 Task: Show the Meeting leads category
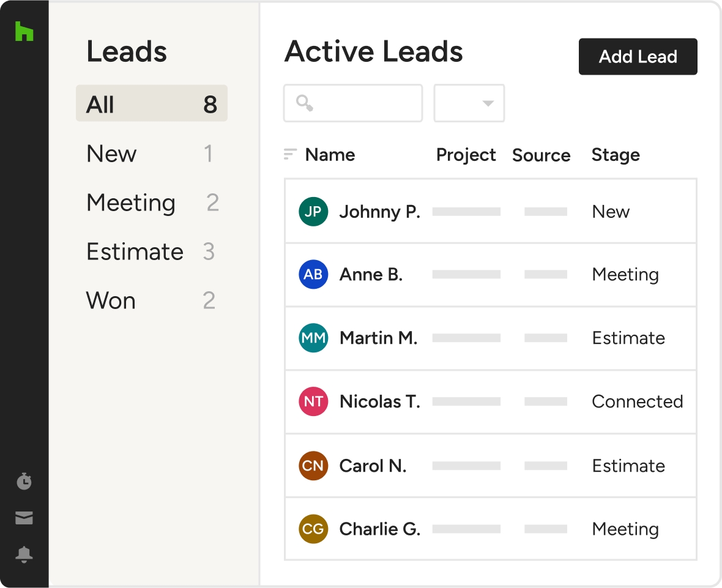[x=151, y=203]
